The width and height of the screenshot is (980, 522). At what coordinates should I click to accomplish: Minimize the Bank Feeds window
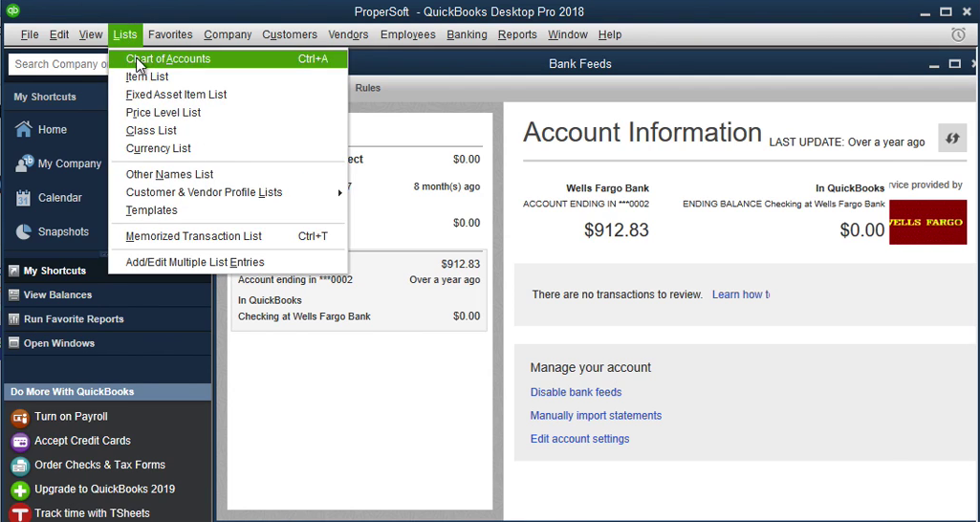934,64
